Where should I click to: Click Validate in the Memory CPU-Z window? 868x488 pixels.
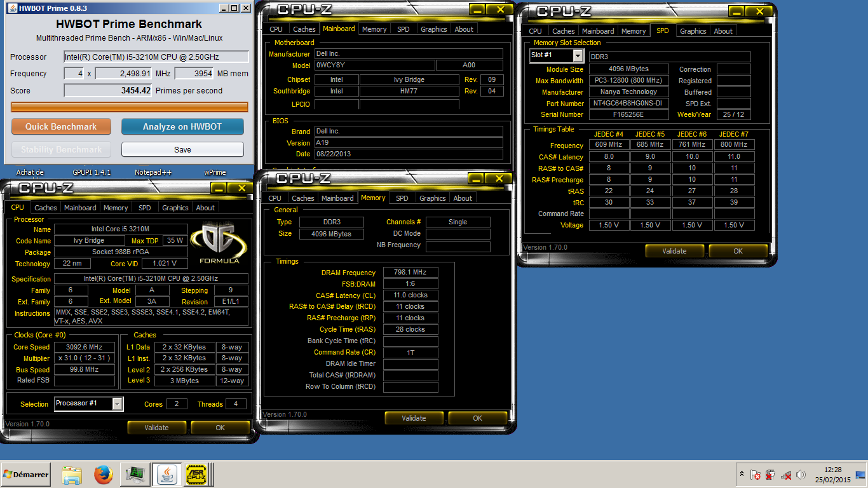tap(414, 418)
